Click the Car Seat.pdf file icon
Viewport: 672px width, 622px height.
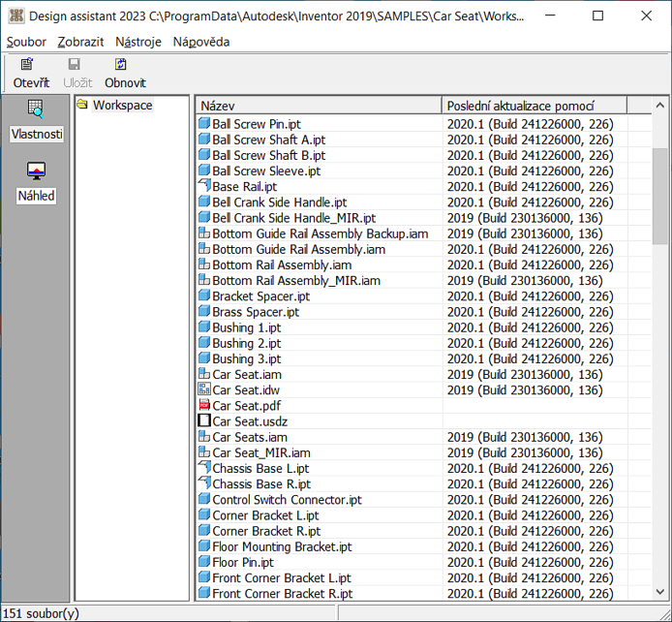tap(204, 406)
